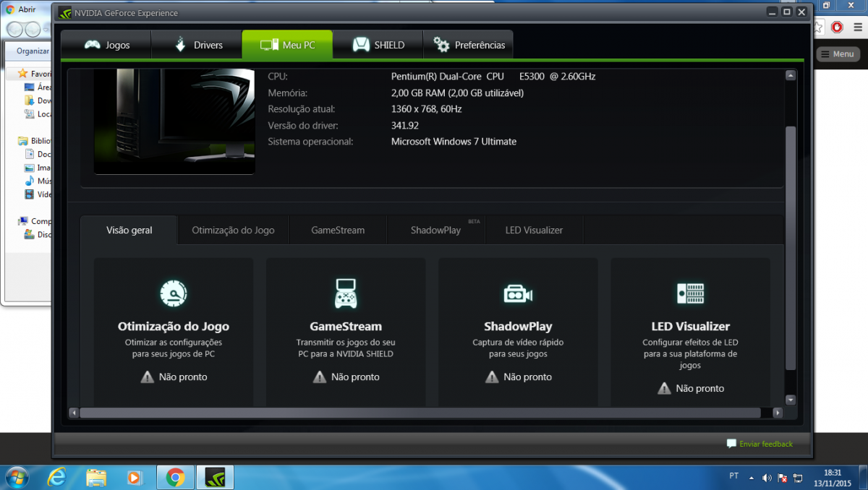This screenshot has width=868, height=490.
Task: Click the volume speaker tray icon
Action: pyautogui.click(x=767, y=478)
